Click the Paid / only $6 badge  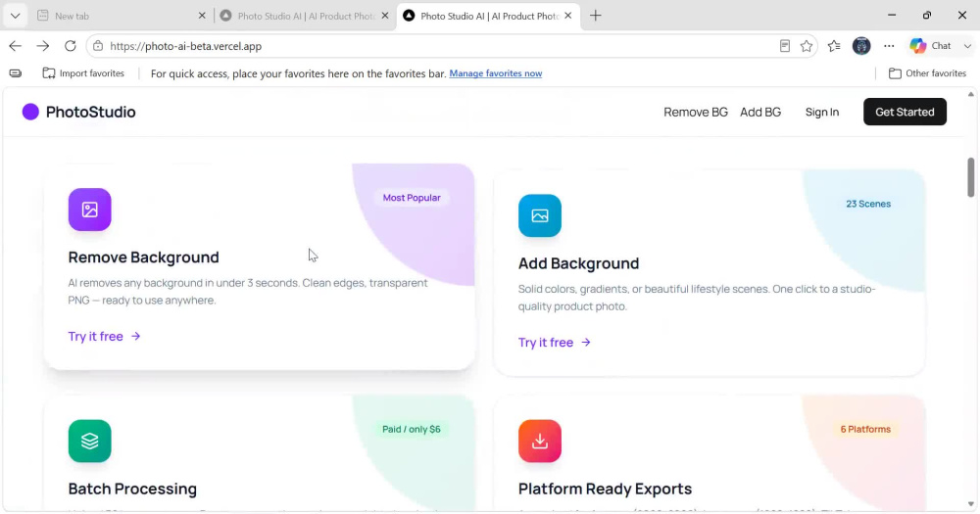point(412,429)
